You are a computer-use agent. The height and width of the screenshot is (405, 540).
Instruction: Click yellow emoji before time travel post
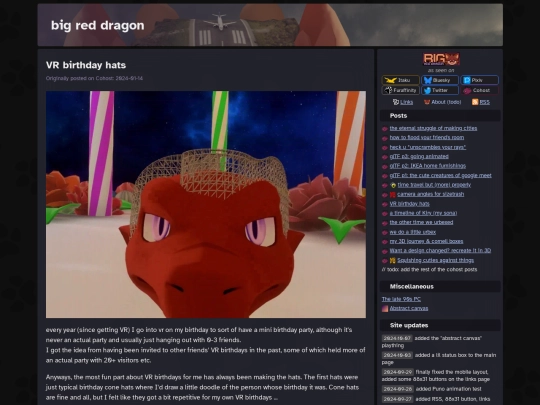pos(393,185)
